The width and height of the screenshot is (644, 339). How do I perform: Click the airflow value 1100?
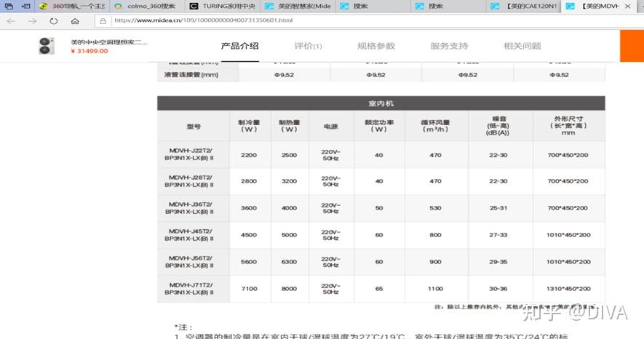pyautogui.click(x=435, y=289)
